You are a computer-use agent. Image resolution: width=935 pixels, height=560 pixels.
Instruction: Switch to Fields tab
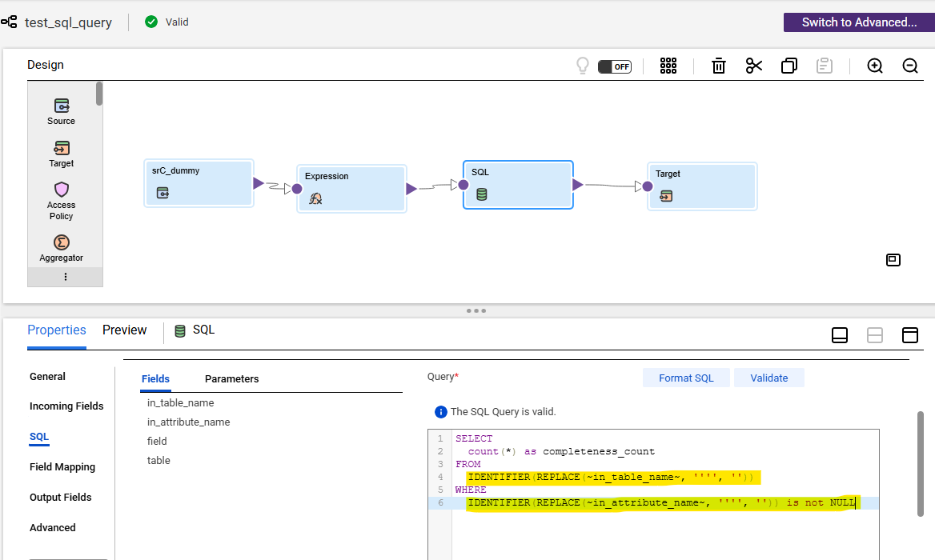(155, 379)
